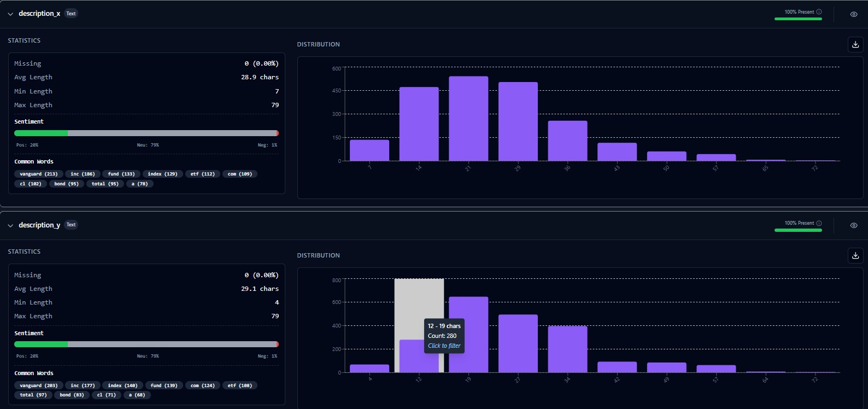This screenshot has width=868, height=409.
Task: Click the description_x sentiment bar
Action: pyautogui.click(x=146, y=133)
